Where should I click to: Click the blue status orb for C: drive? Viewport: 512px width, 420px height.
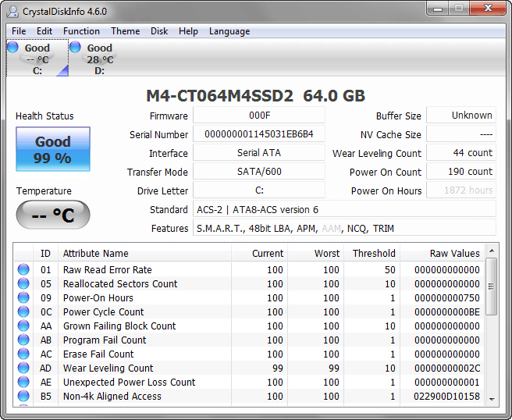point(12,47)
